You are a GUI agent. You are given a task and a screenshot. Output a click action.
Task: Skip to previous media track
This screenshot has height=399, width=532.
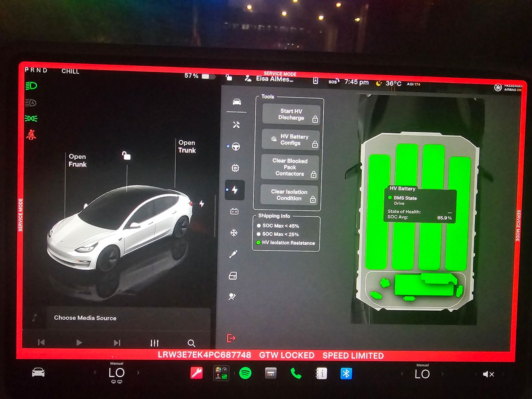pos(41,343)
